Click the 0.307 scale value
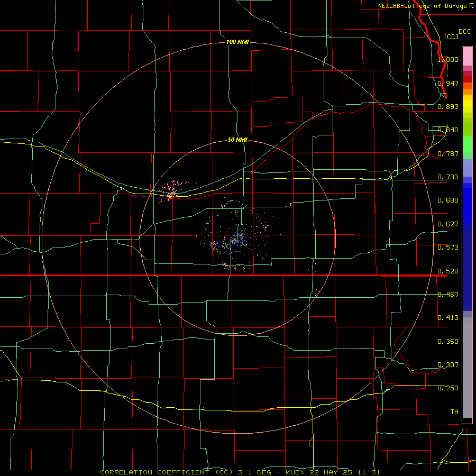Screen dimensions: 476x476 coord(448,365)
